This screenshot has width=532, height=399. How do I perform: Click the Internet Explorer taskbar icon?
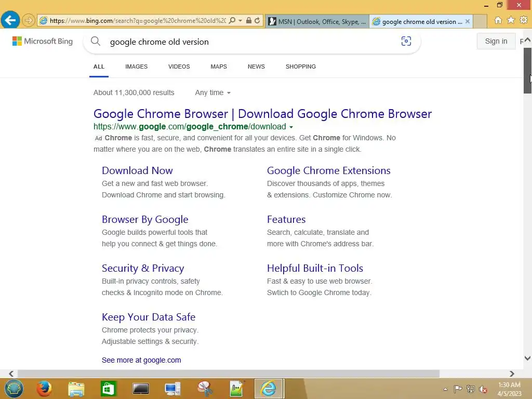(x=269, y=389)
